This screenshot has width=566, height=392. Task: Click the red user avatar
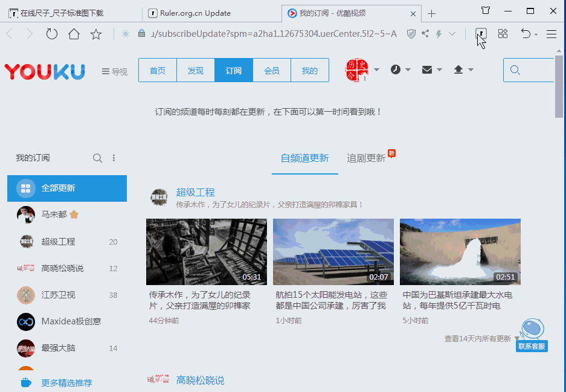(357, 70)
